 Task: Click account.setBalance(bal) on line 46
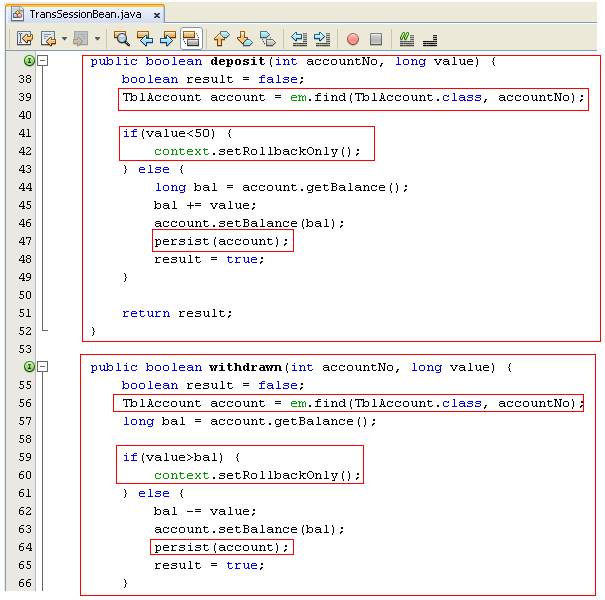(249, 223)
